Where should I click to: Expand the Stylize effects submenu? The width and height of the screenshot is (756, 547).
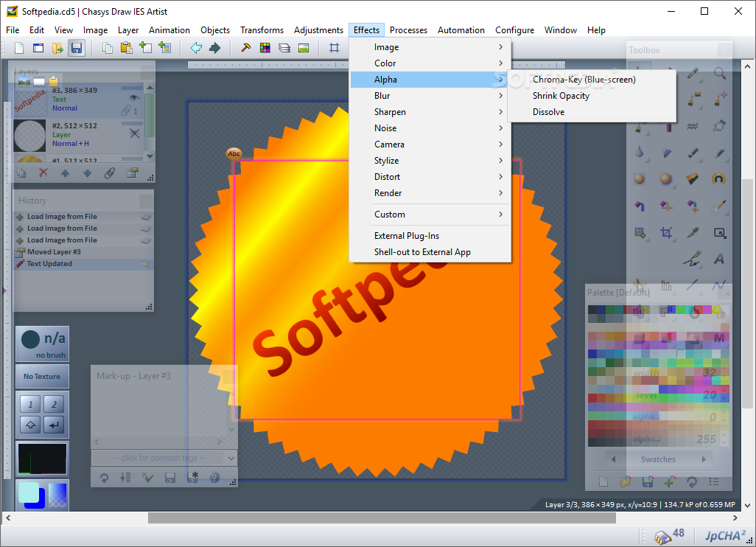click(430, 160)
